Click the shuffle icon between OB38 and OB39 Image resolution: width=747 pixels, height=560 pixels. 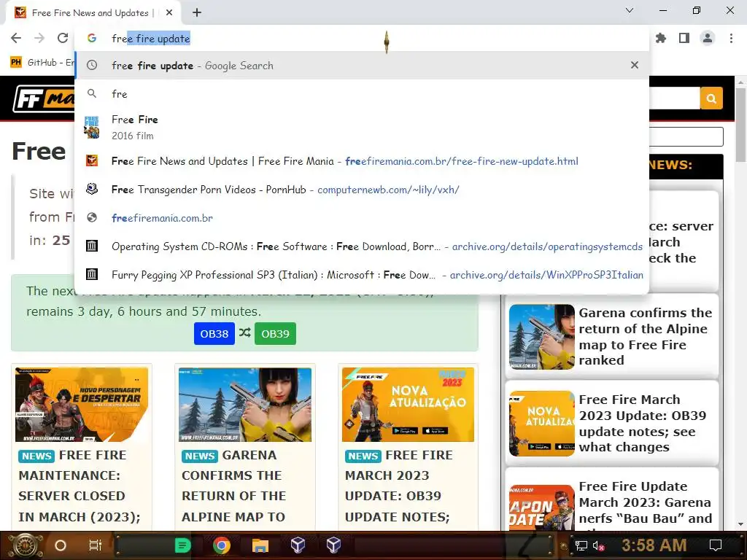[245, 332]
